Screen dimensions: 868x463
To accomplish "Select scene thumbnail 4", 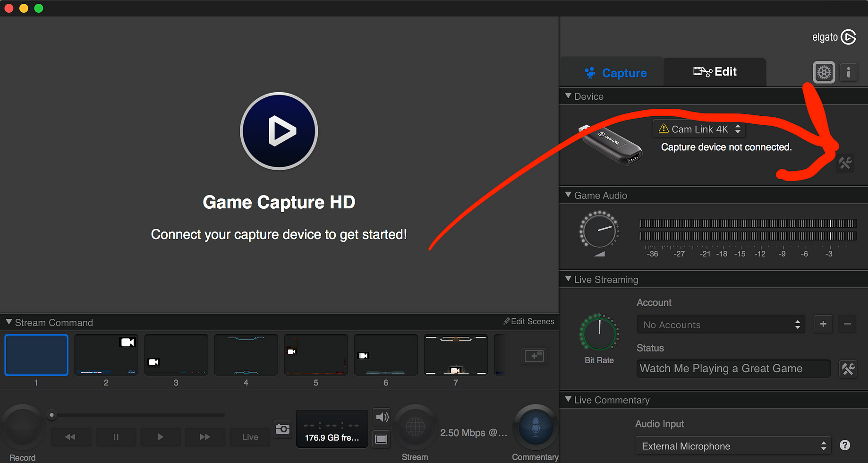I will coord(246,355).
